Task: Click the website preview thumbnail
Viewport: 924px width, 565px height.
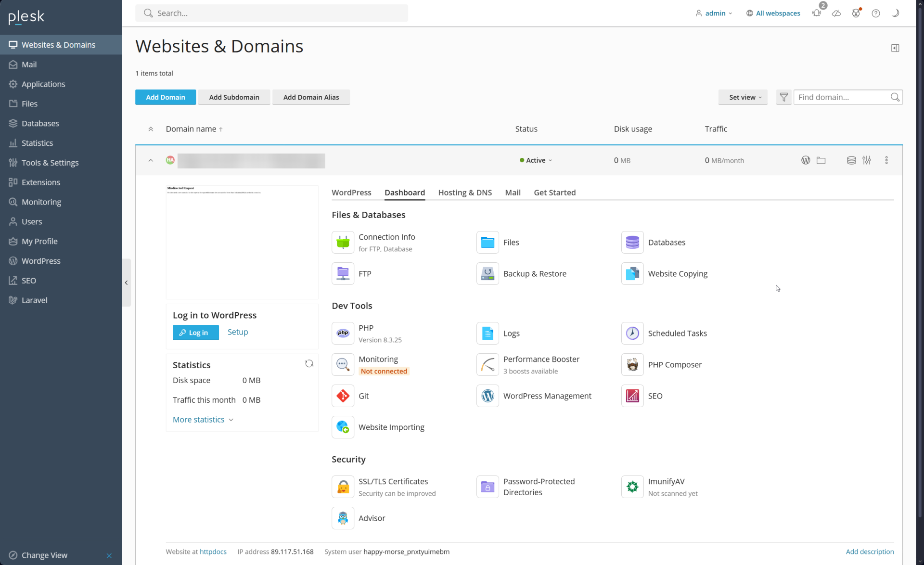Action: click(x=242, y=242)
